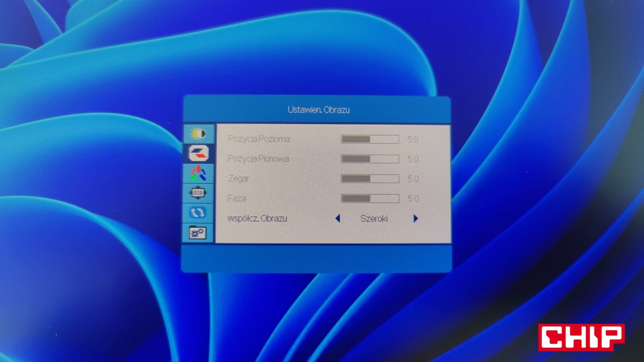Select the Pozycja Pozioma menu item
The image size is (644, 362).
[x=259, y=139]
